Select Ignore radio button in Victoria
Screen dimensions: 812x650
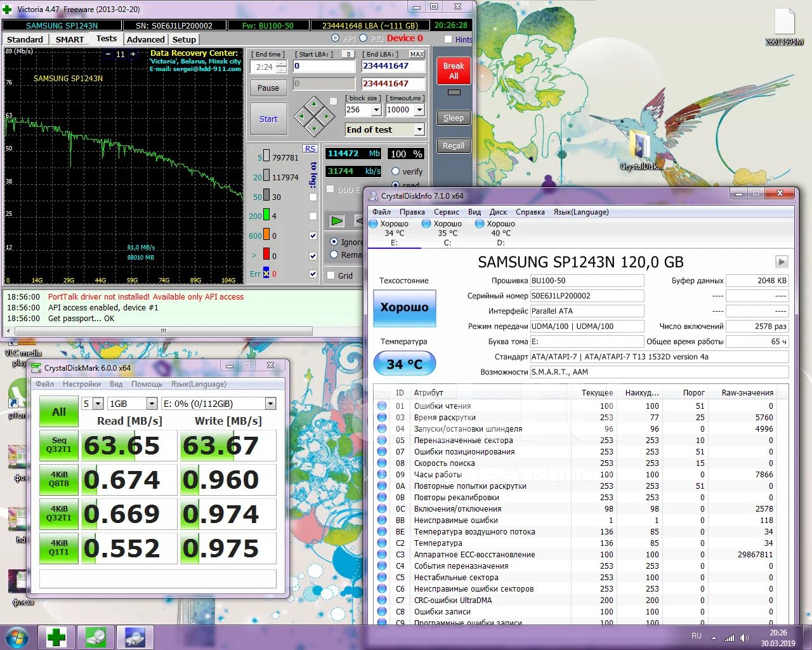click(334, 242)
